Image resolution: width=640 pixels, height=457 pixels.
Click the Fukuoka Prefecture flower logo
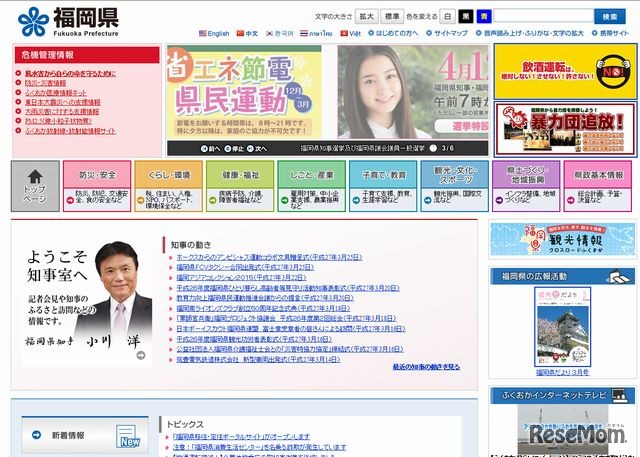click(33, 22)
